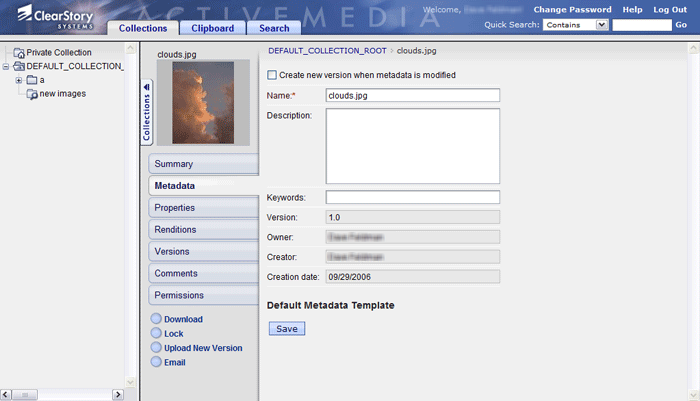Click the Keywords input field
700x401 pixels.
point(412,197)
